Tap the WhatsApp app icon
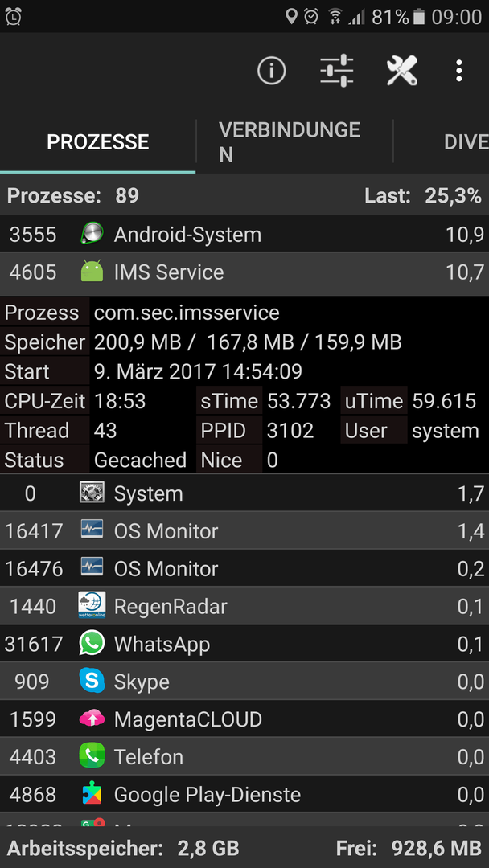This screenshot has height=868, width=489. pos(92,643)
